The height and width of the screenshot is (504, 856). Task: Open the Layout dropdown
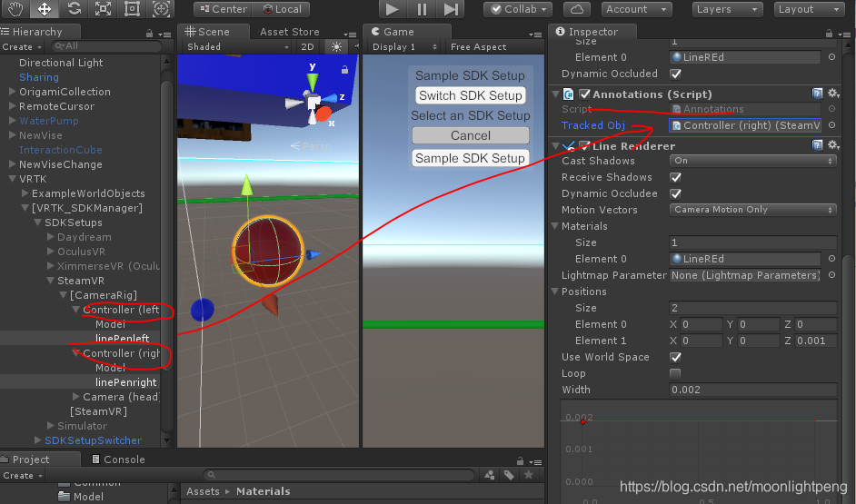point(809,9)
